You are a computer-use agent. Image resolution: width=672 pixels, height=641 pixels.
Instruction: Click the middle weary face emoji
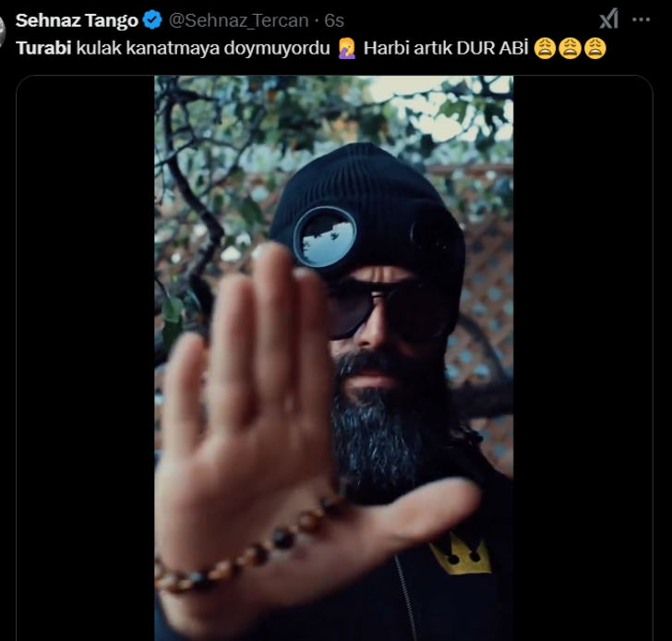point(570,49)
